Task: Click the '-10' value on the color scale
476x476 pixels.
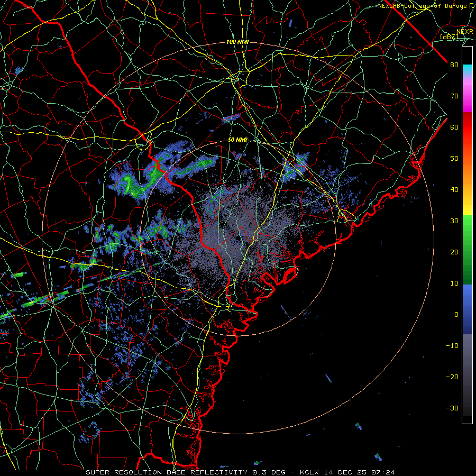Action: tap(452, 346)
